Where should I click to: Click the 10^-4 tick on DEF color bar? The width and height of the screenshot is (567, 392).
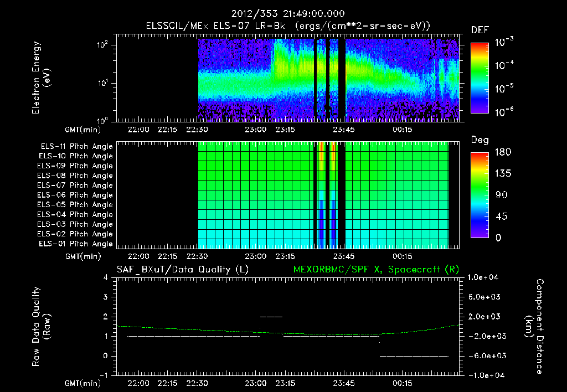coord(504,65)
